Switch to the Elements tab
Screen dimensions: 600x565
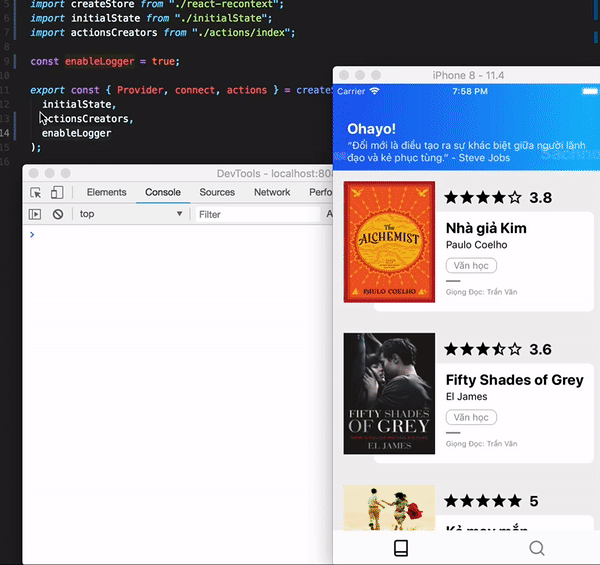[106, 192]
